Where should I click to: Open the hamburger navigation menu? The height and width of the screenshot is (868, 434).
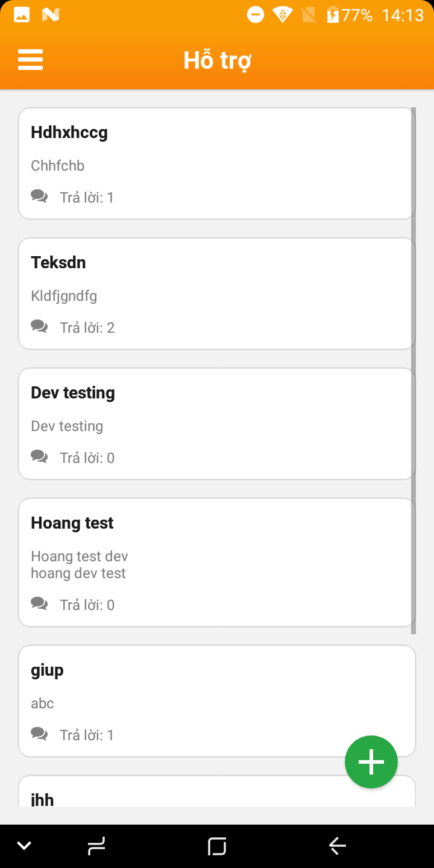[x=30, y=60]
